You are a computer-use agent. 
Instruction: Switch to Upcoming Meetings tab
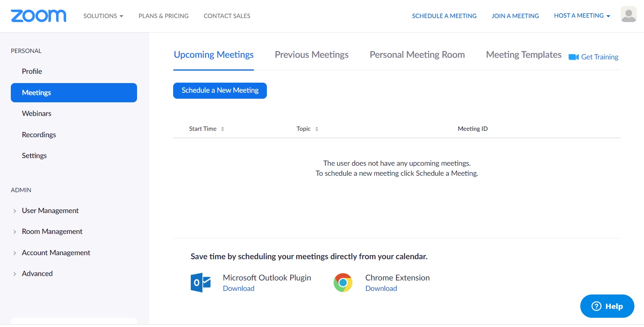(214, 55)
